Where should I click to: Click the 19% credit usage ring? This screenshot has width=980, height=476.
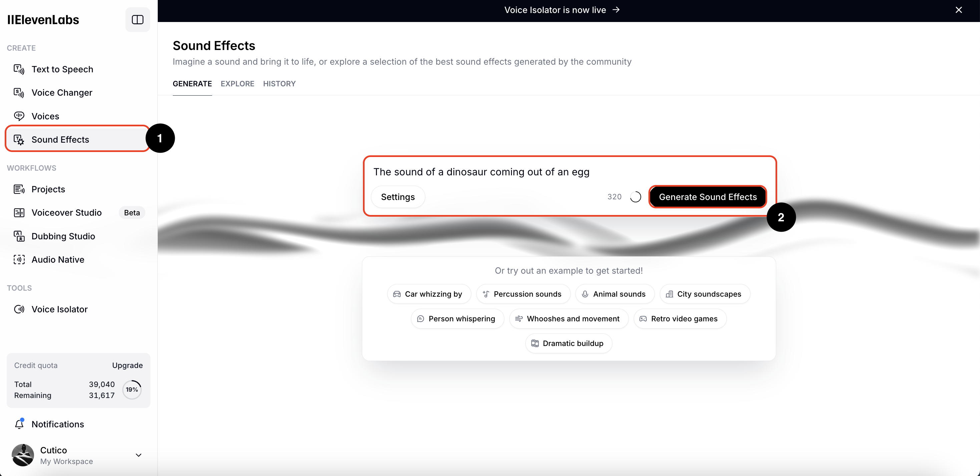pos(132,390)
